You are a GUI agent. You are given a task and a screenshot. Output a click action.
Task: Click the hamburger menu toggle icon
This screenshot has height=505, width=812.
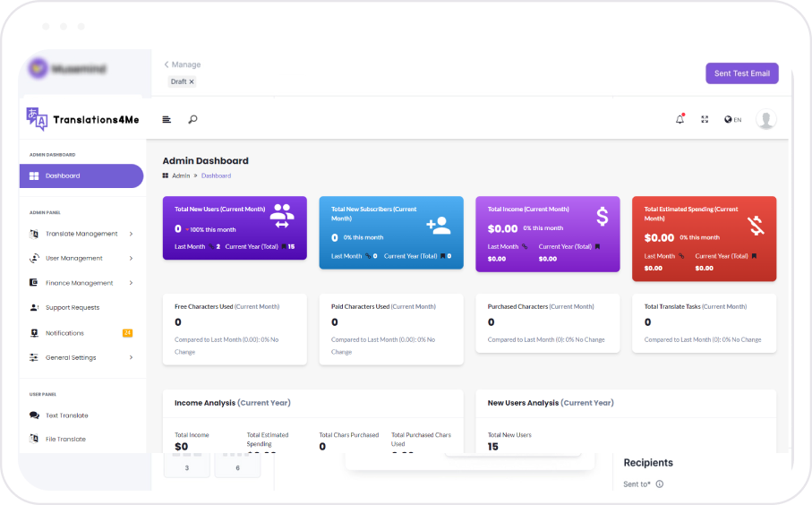[x=167, y=119]
